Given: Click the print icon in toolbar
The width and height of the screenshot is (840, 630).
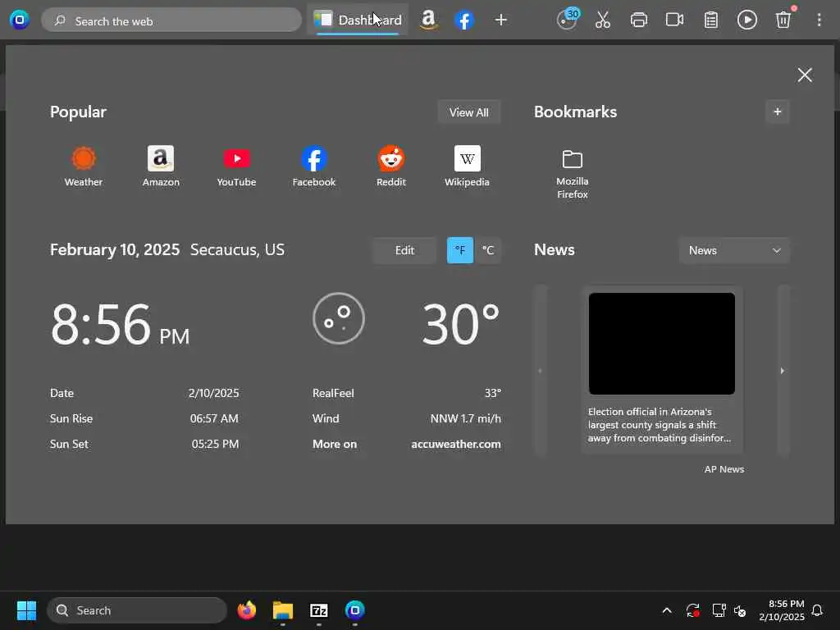Looking at the screenshot, I should [x=638, y=21].
